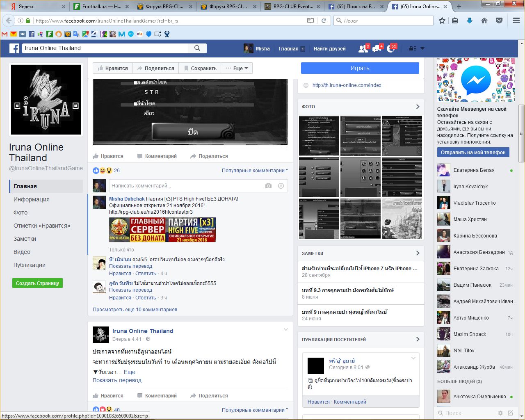Open the globe notifications icon
525x420 pixels.
point(391,48)
